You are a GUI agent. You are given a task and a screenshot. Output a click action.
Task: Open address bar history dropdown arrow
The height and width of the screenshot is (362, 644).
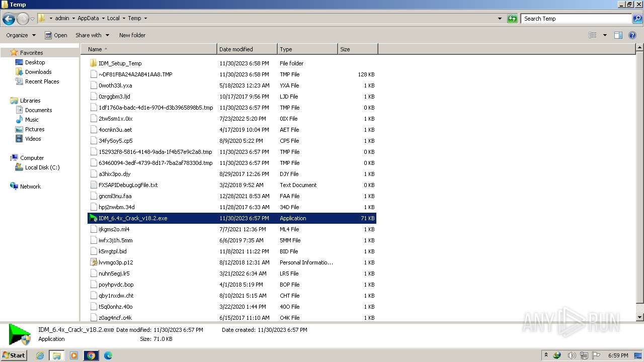500,19
